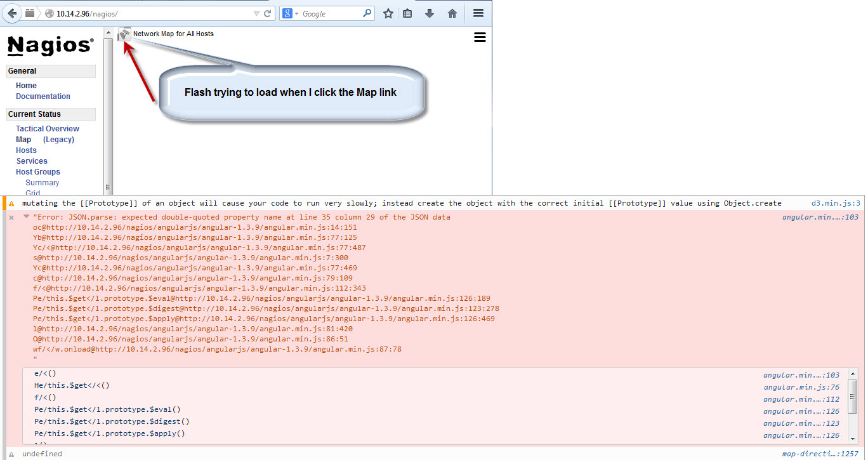Click the stack line ending in angular.min.js:77:125
The width and height of the screenshot is (868, 462).
[195, 237]
